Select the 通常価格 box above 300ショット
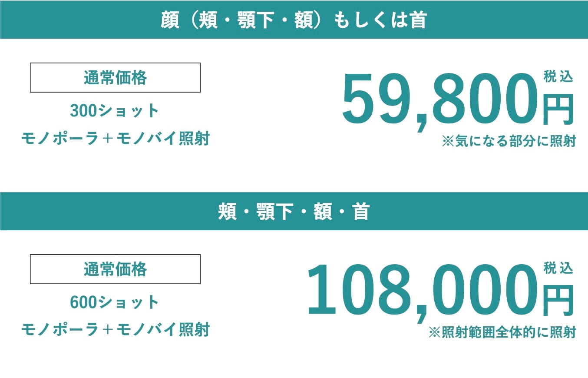Image resolution: width=588 pixels, height=378 pixels. tap(115, 78)
